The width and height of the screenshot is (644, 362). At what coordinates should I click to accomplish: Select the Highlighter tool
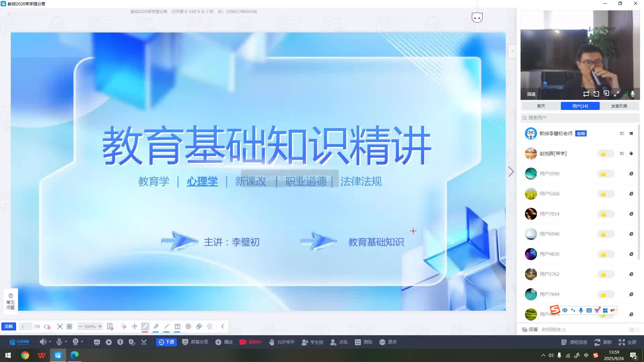point(156,326)
